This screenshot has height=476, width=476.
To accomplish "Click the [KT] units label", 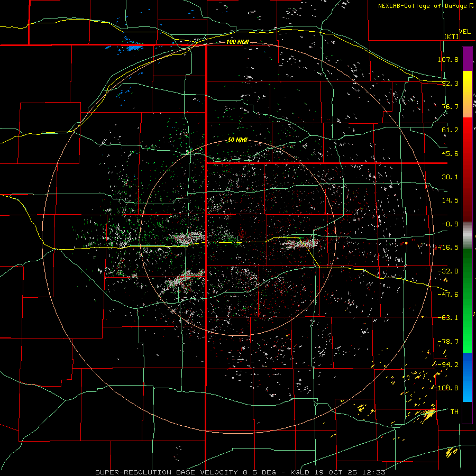I will [452, 36].
